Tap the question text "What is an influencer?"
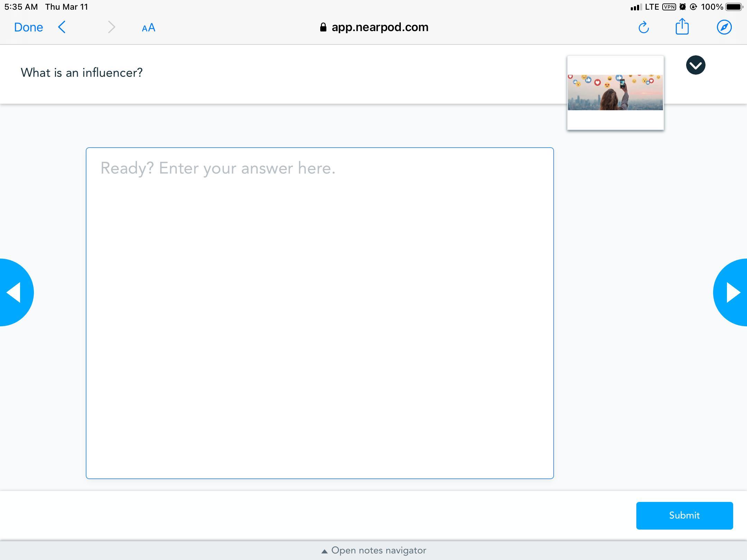Image resolution: width=747 pixels, height=560 pixels. tap(82, 73)
